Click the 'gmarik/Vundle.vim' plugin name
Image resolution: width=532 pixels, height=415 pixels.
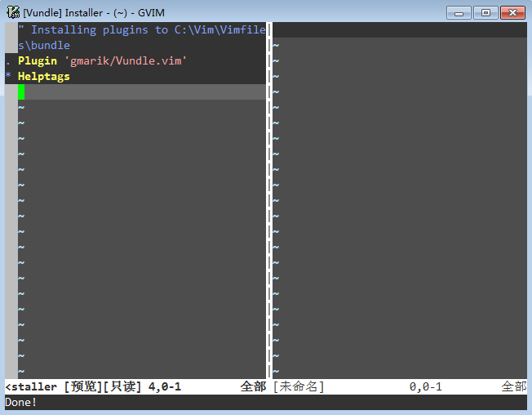(x=126, y=60)
